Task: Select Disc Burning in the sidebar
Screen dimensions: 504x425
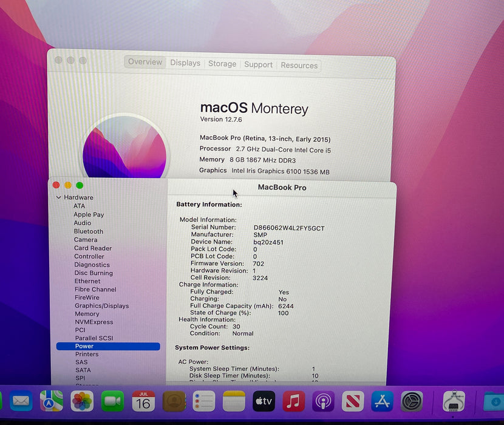Action: point(94,273)
